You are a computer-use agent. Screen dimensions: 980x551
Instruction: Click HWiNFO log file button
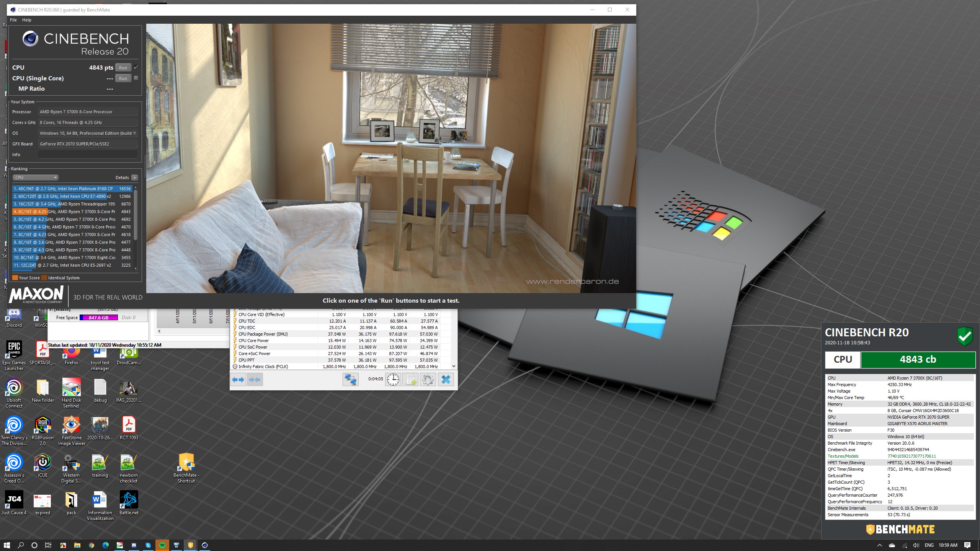click(411, 380)
